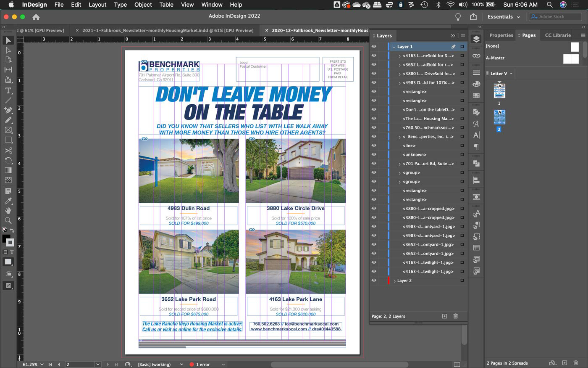Viewport: 588px width, 368px height.
Task: Open the 61.25% zoom level dropdown
Action: click(x=42, y=364)
